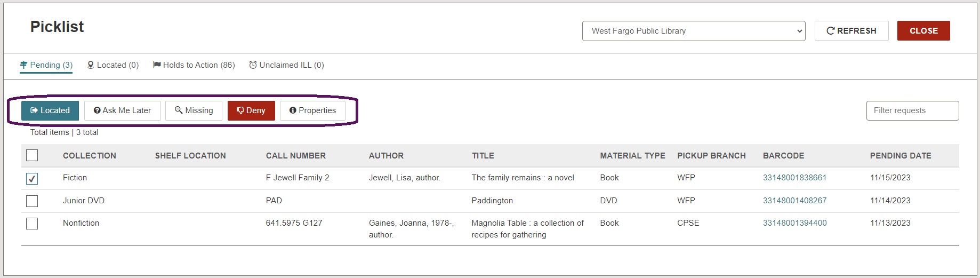Go to the Located (0) tab
Screen dimensions: 980x278
click(113, 65)
